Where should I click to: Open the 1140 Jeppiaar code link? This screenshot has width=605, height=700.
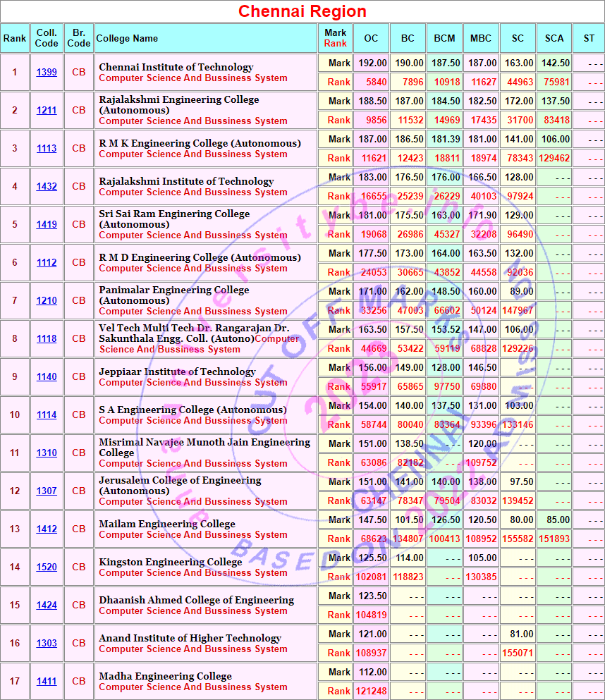(x=47, y=377)
